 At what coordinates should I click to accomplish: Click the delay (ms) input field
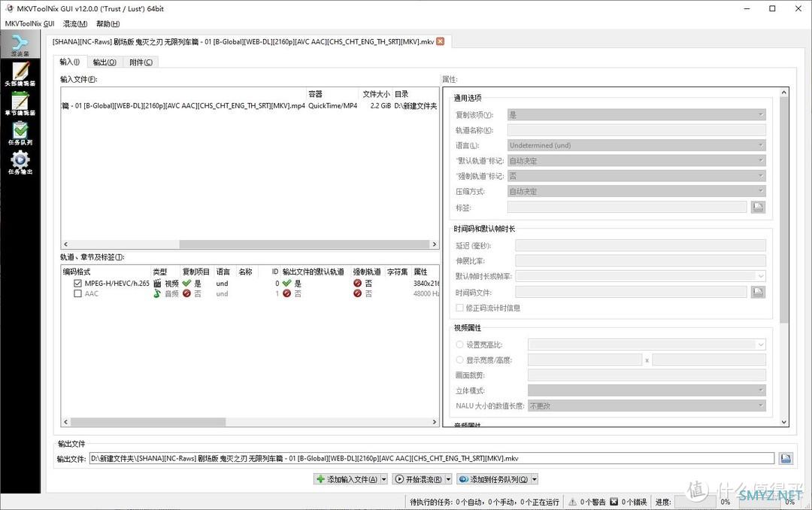[x=641, y=246]
